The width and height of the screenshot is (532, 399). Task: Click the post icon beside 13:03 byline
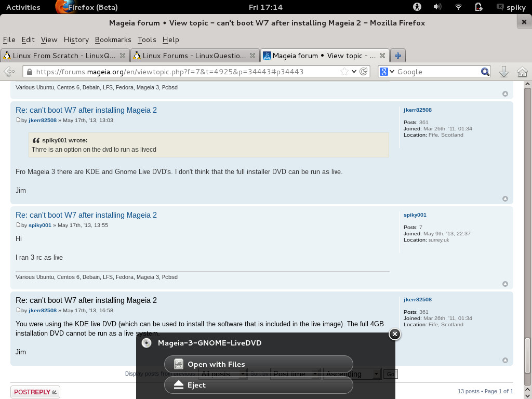[18, 120]
